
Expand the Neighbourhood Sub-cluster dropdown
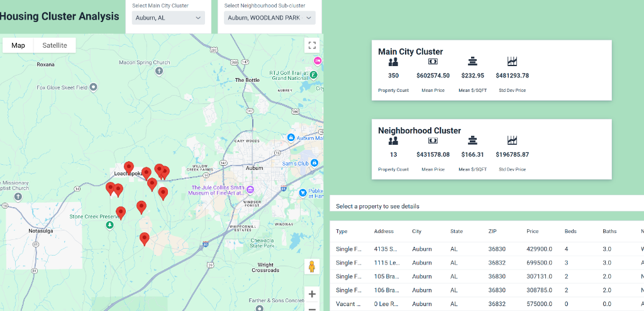(x=270, y=18)
